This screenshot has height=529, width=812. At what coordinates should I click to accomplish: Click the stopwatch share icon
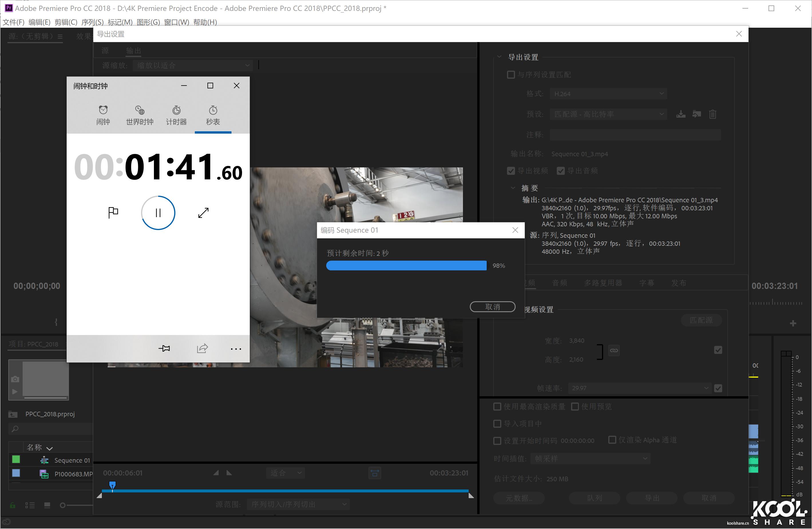click(202, 348)
